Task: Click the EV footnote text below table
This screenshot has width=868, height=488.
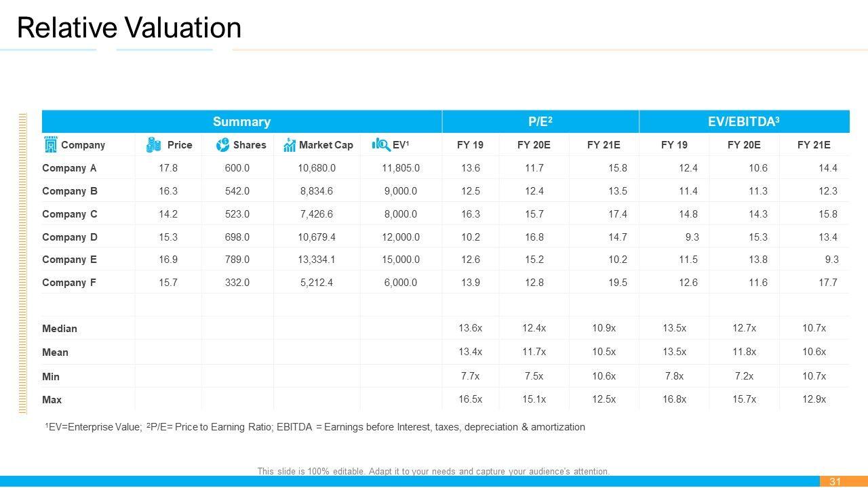Action: (x=315, y=427)
